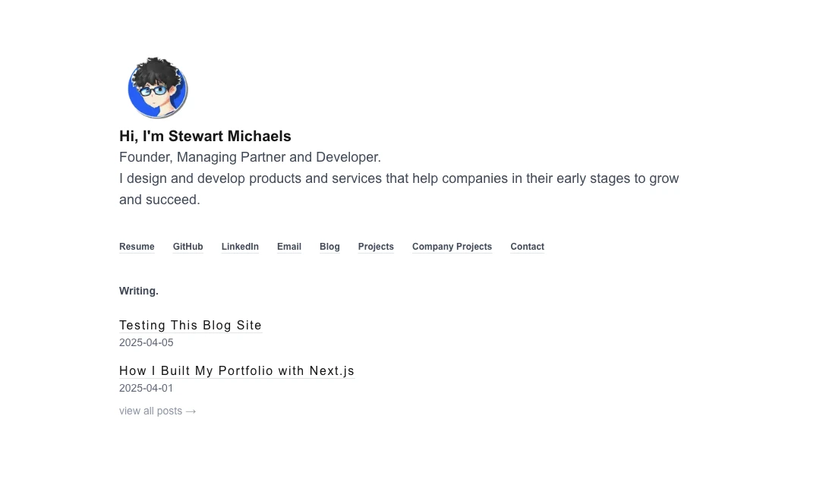Screen dimensions: 832x504
Task: Click the date 2025-04-01
Action: tap(146, 388)
